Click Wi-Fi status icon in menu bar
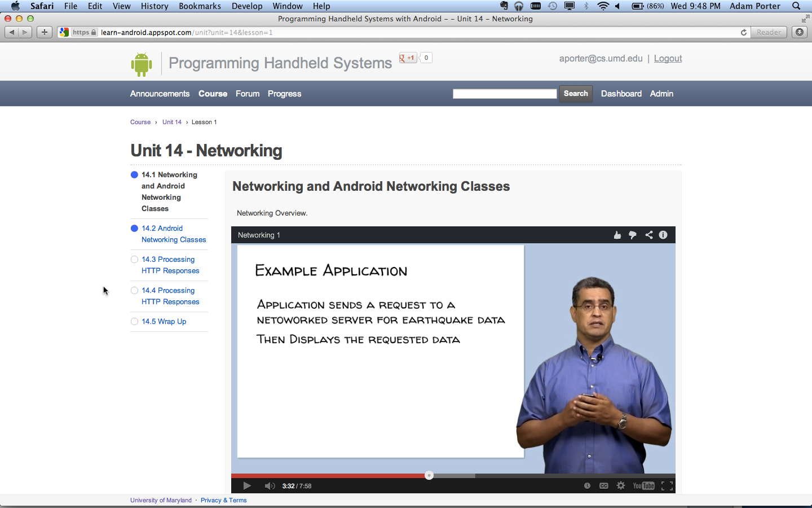Image resolution: width=812 pixels, height=508 pixels. (603, 6)
